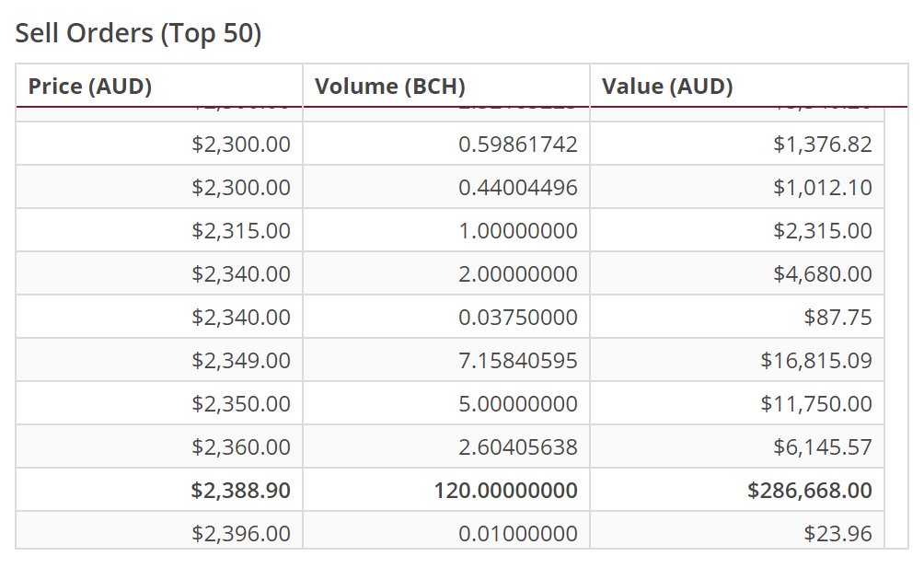Click the $1,012.10 value cell
The image size is (924, 568).
click(x=822, y=188)
